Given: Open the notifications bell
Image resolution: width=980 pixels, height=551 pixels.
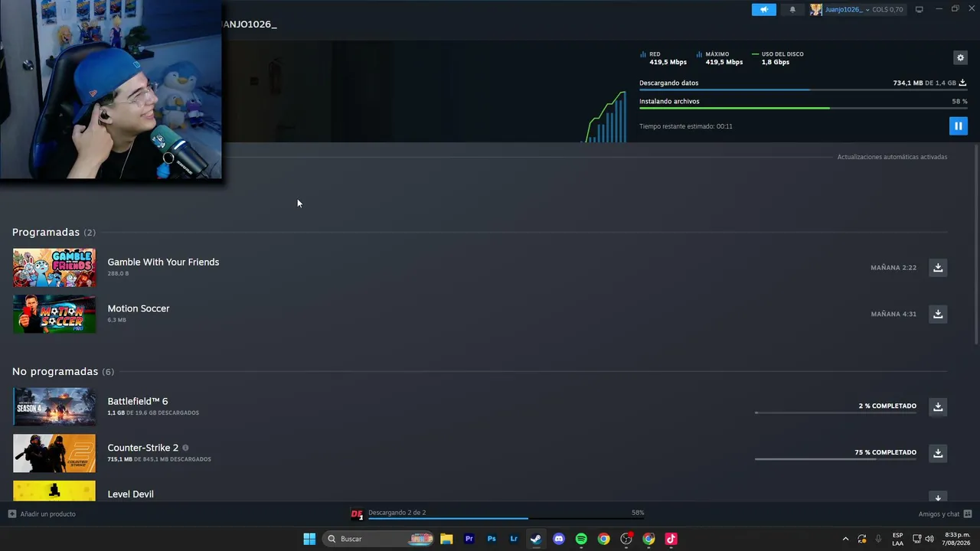Looking at the screenshot, I should [792, 9].
